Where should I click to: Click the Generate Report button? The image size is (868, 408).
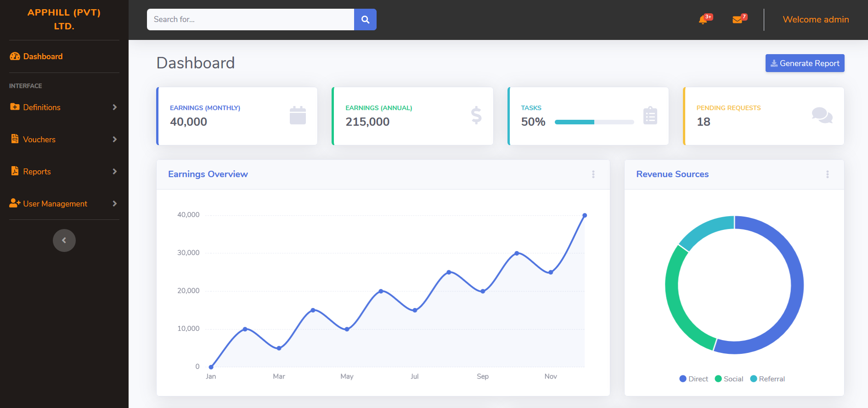click(x=805, y=63)
